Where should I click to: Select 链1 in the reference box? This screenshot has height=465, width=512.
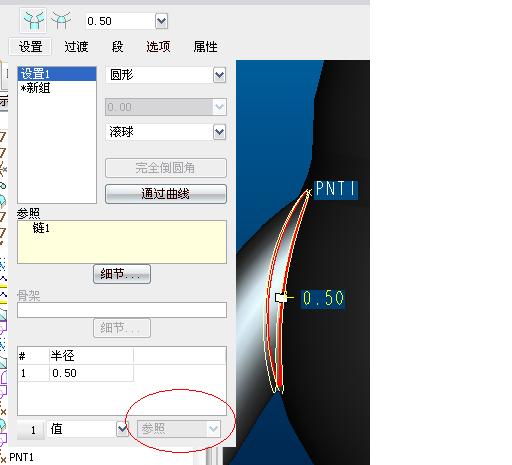41,228
